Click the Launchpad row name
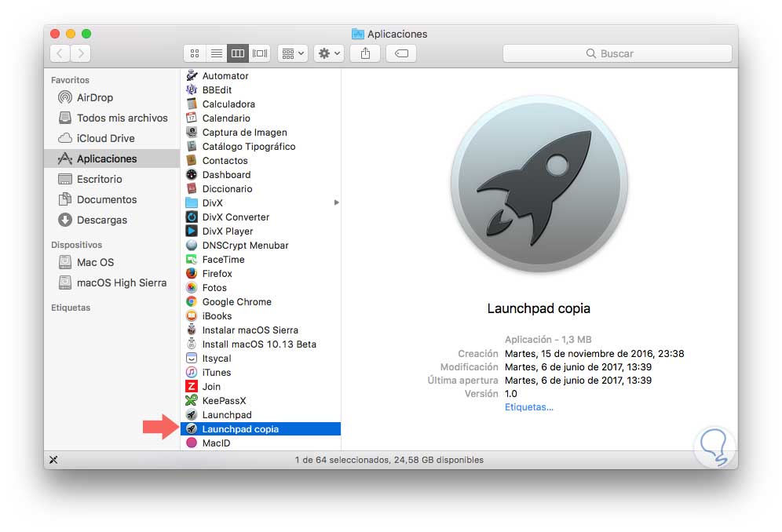This screenshot has height=532, width=782. click(227, 415)
